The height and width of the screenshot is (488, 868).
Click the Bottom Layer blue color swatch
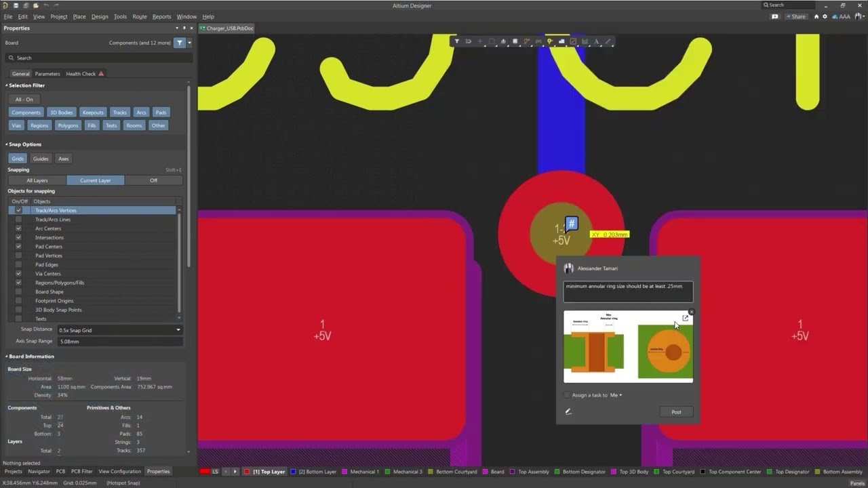point(293,472)
